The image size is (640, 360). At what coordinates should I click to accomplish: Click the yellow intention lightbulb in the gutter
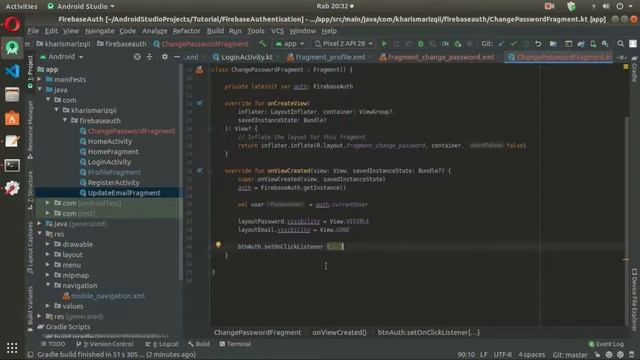point(218,244)
